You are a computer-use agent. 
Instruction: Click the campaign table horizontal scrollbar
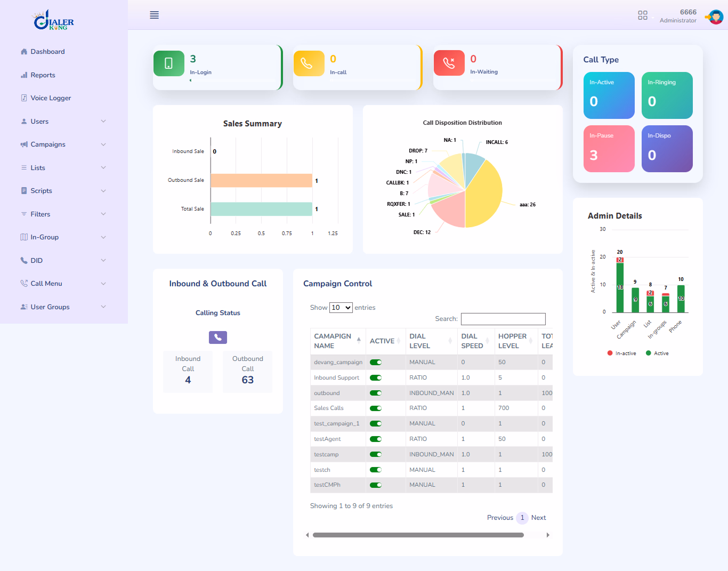(x=418, y=535)
